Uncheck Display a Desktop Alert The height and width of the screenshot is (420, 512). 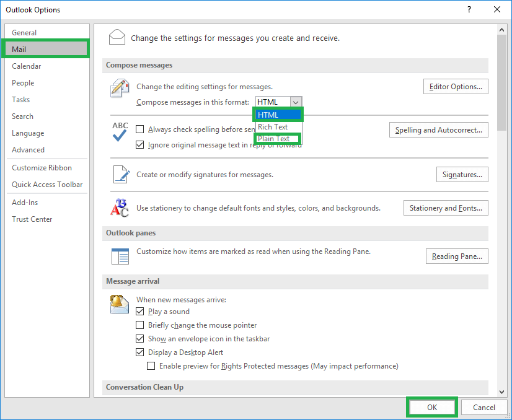[x=139, y=352]
